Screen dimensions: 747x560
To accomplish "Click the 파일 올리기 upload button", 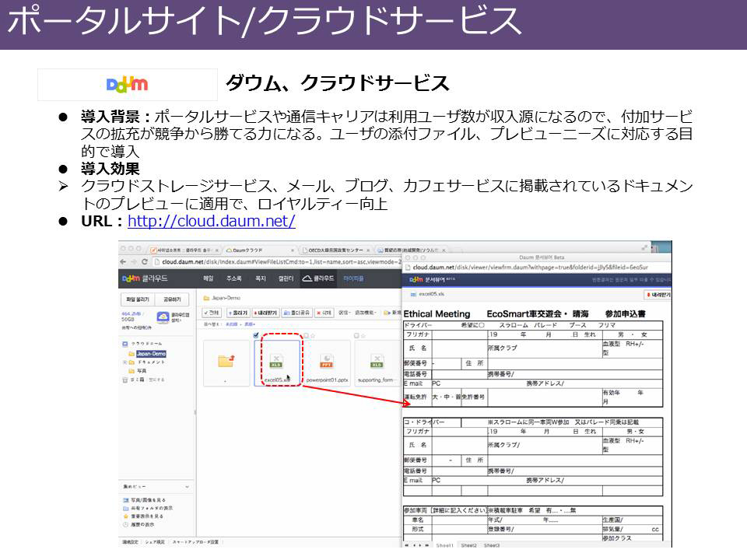I will pyautogui.click(x=138, y=299).
